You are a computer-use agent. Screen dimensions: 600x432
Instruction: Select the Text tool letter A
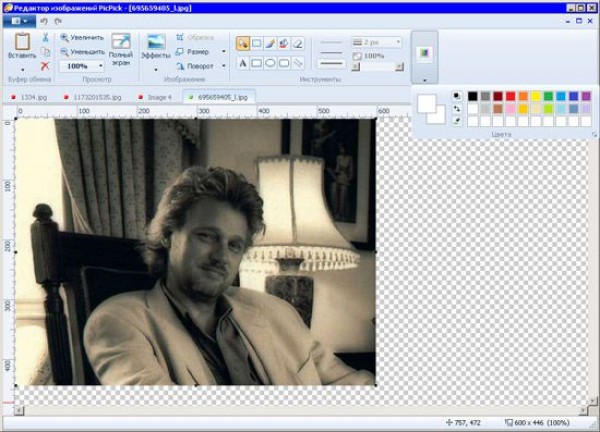click(243, 63)
